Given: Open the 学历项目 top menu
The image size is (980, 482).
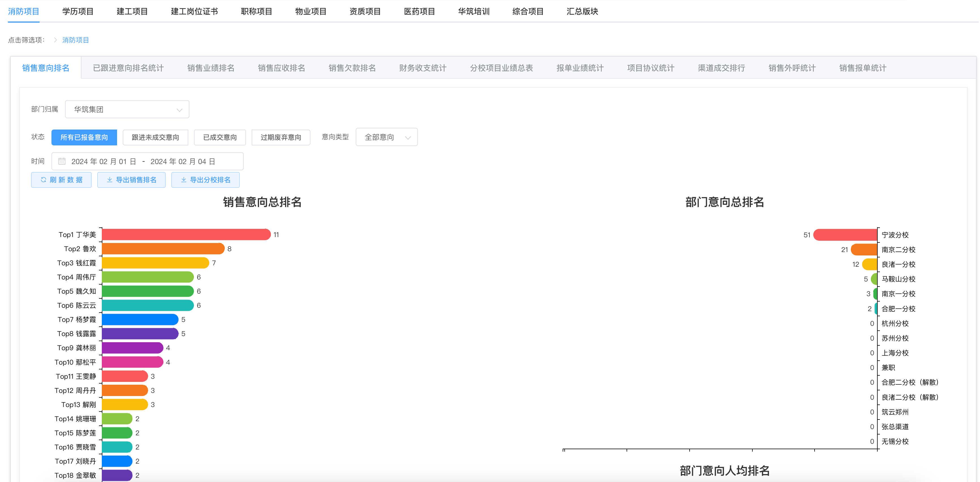Looking at the screenshot, I should point(78,11).
